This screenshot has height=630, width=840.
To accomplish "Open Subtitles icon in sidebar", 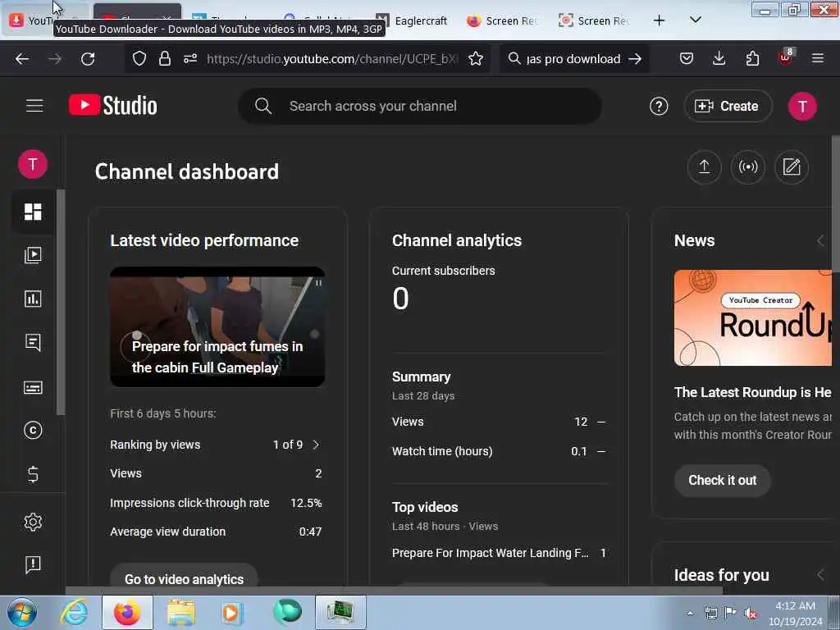I will 33,387.
